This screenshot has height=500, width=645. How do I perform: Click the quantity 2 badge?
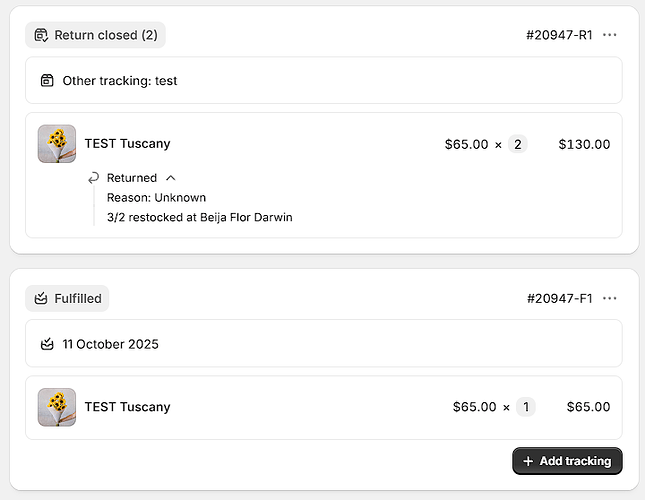click(518, 144)
